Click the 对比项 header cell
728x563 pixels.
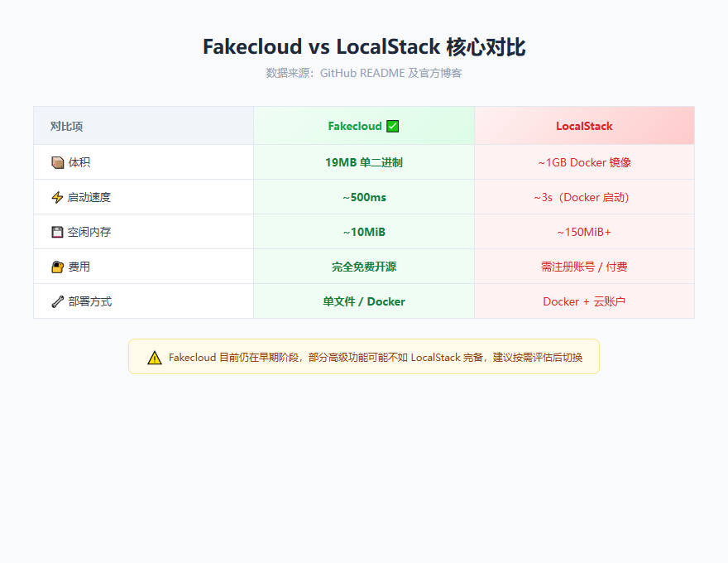coord(65,126)
